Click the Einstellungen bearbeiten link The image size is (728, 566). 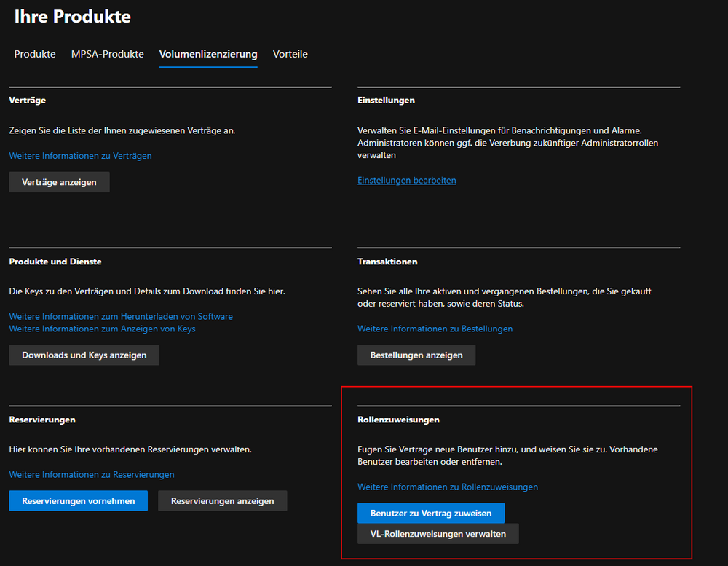click(406, 180)
